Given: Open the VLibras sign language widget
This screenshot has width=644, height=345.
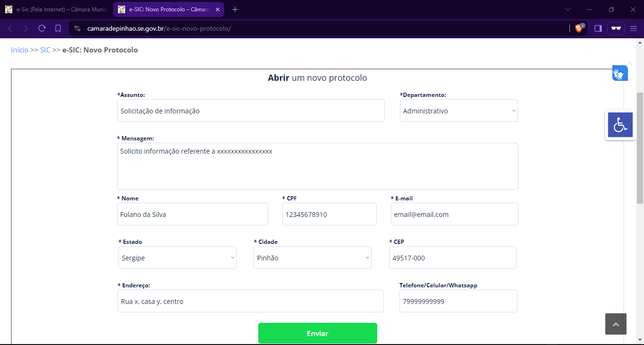Looking at the screenshot, I should (619, 73).
